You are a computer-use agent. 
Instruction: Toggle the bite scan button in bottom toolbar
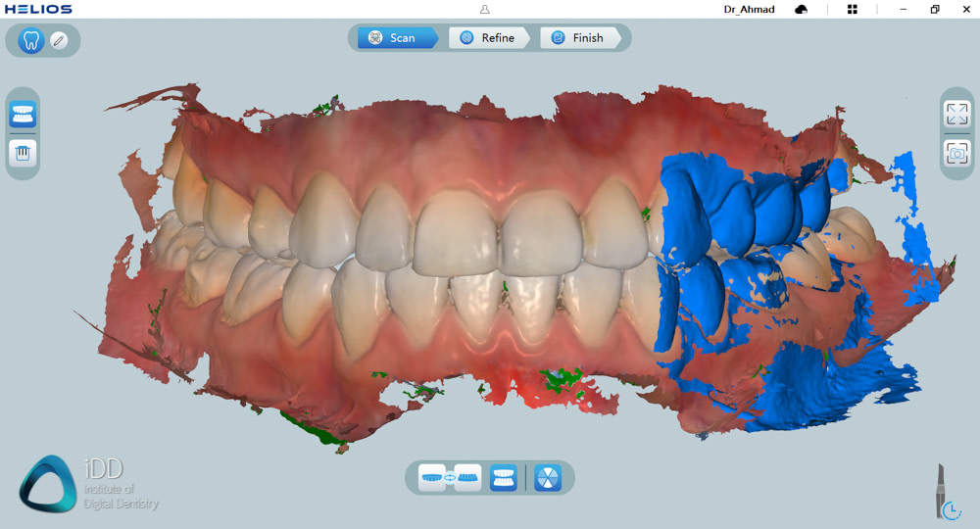pyautogui.click(x=504, y=477)
